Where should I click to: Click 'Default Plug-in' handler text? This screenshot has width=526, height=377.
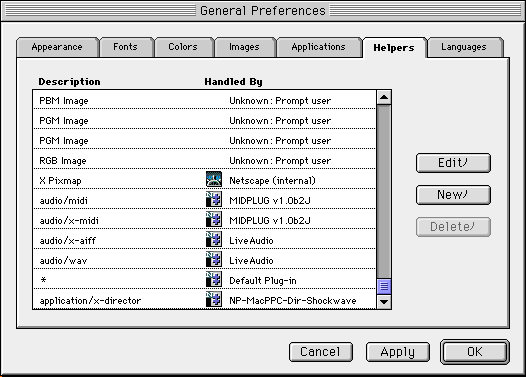coord(263,280)
